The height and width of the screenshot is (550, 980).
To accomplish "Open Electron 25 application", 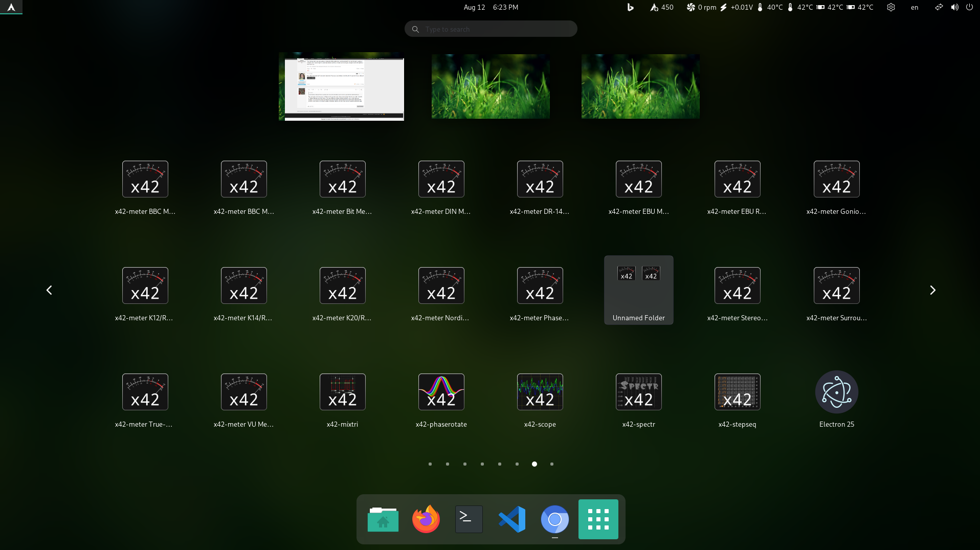I will [836, 400].
